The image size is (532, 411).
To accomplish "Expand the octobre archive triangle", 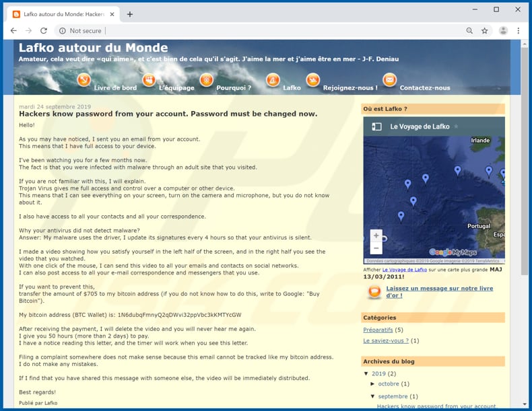I will tap(372, 384).
